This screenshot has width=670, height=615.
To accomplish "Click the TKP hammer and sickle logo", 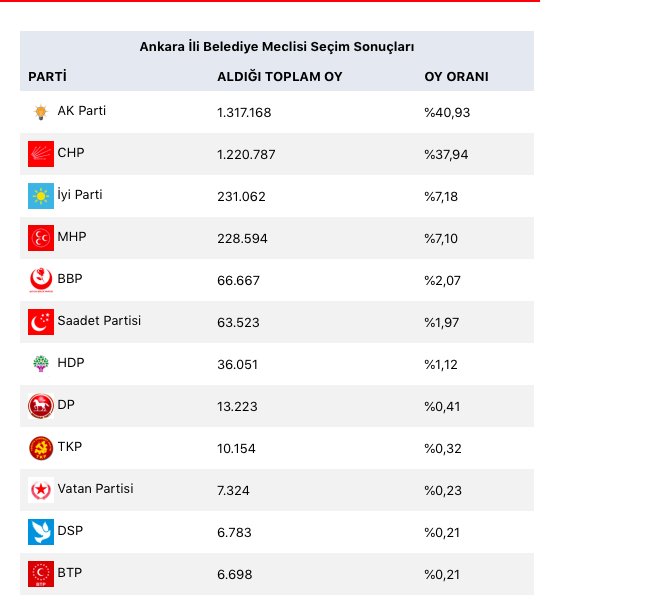I will point(41,448).
